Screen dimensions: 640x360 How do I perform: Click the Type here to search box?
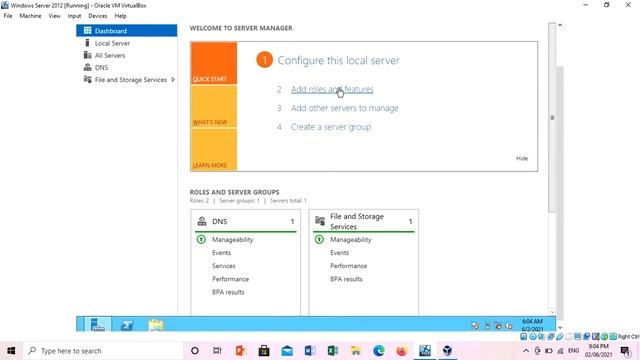(103, 351)
